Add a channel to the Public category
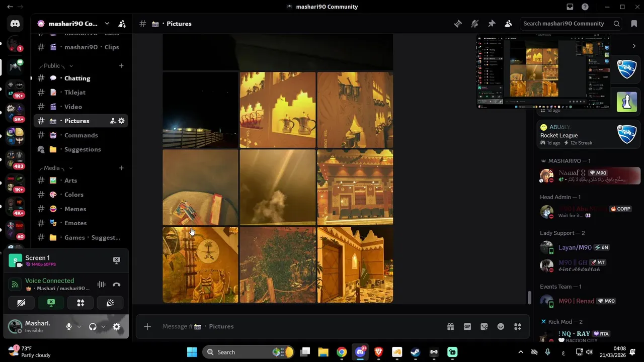Image resolution: width=644 pixels, height=362 pixels. tap(121, 66)
